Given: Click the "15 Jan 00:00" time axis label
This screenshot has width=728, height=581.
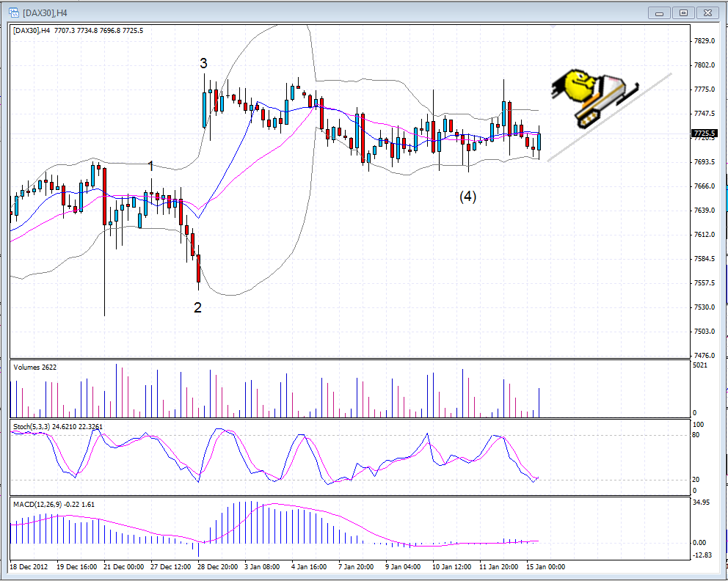Looking at the screenshot, I should pyautogui.click(x=546, y=567).
